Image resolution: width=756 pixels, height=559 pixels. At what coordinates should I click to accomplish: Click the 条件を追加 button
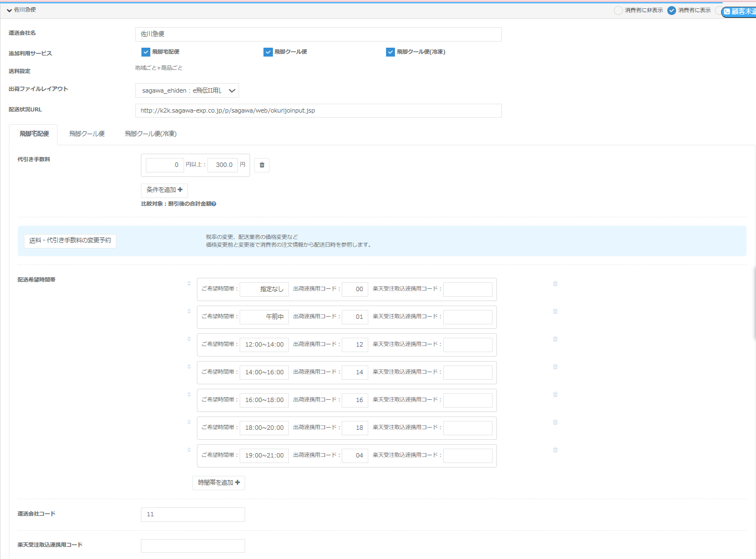point(164,190)
